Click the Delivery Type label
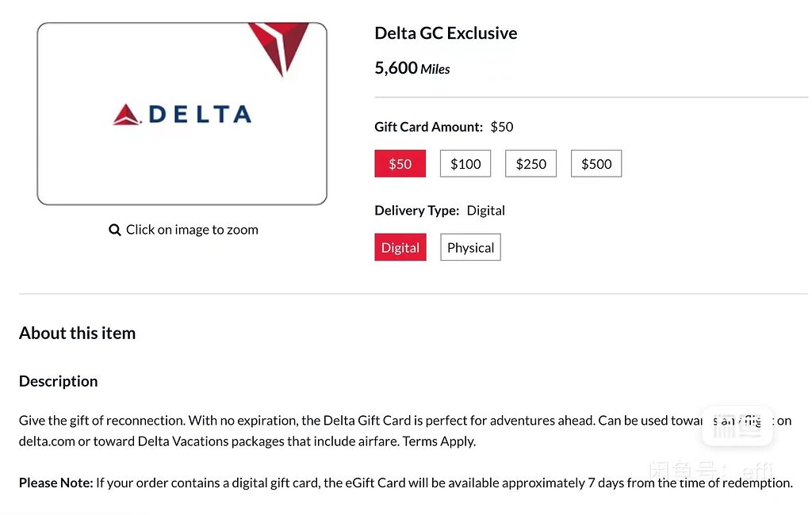812x515 pixels. (x=416, y=210)
